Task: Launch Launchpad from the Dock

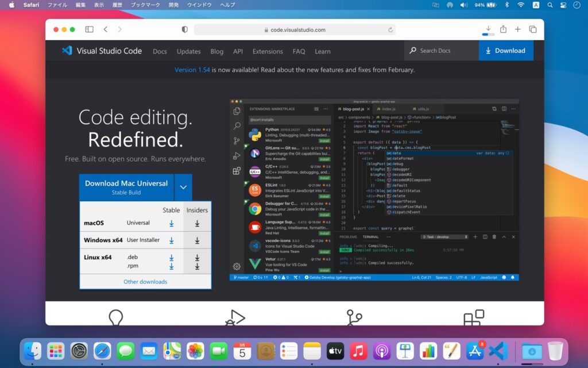Action: click(x=56, y=351)
